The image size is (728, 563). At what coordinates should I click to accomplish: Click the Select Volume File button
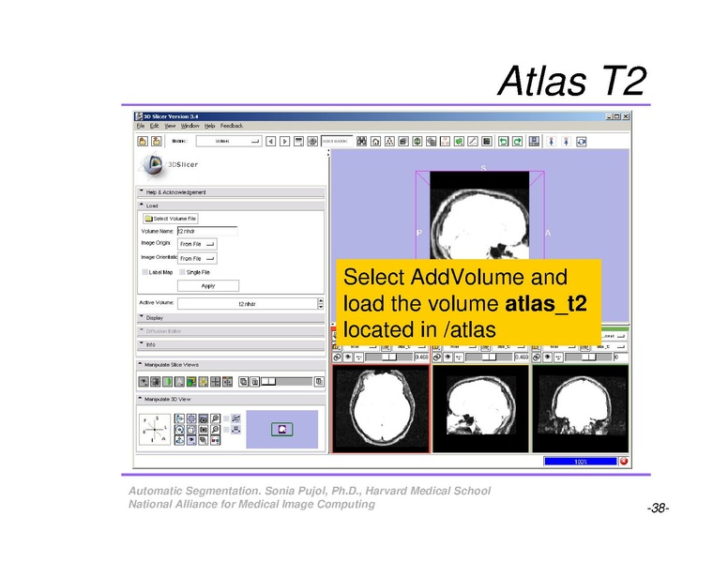coord(171,219)
